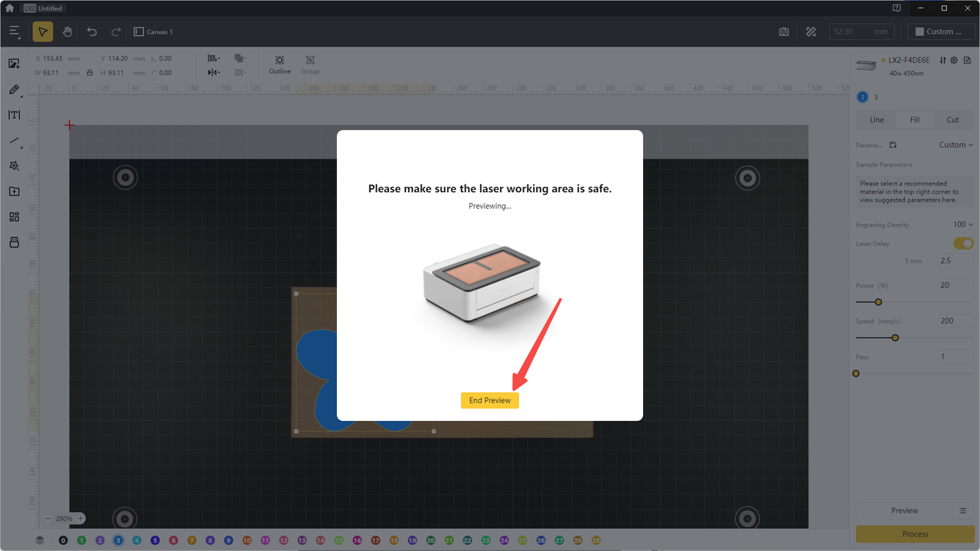Click the import folder tool icon
Image resolution: width=980 pixels, height=551 pixels.
[x=14, y=191]
